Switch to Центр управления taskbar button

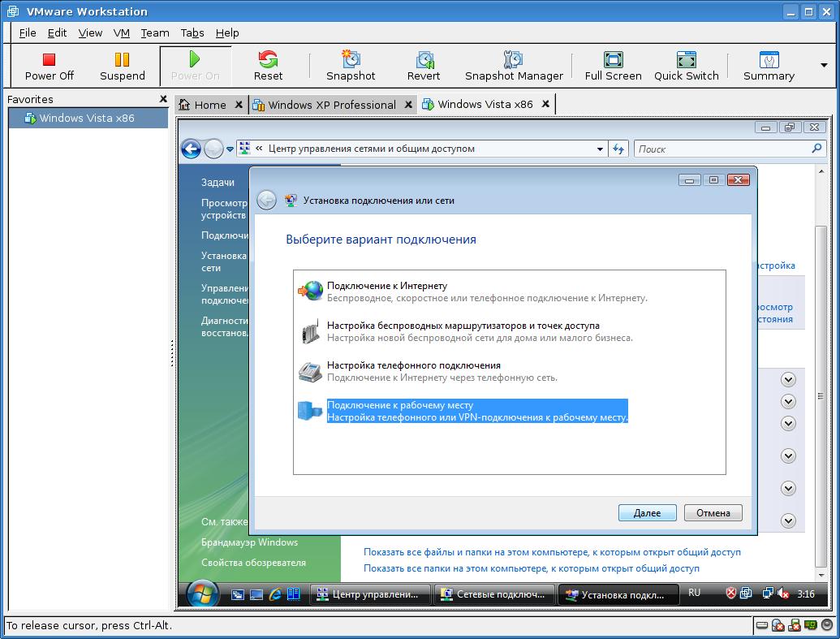tap(371, 594)
